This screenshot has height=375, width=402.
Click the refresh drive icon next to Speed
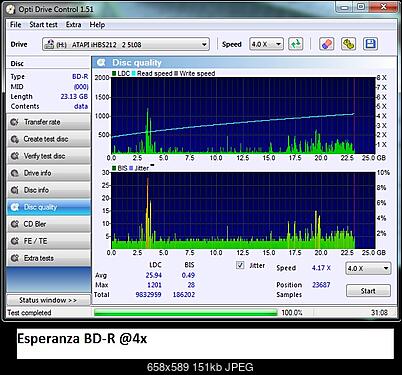coord(296,44)
